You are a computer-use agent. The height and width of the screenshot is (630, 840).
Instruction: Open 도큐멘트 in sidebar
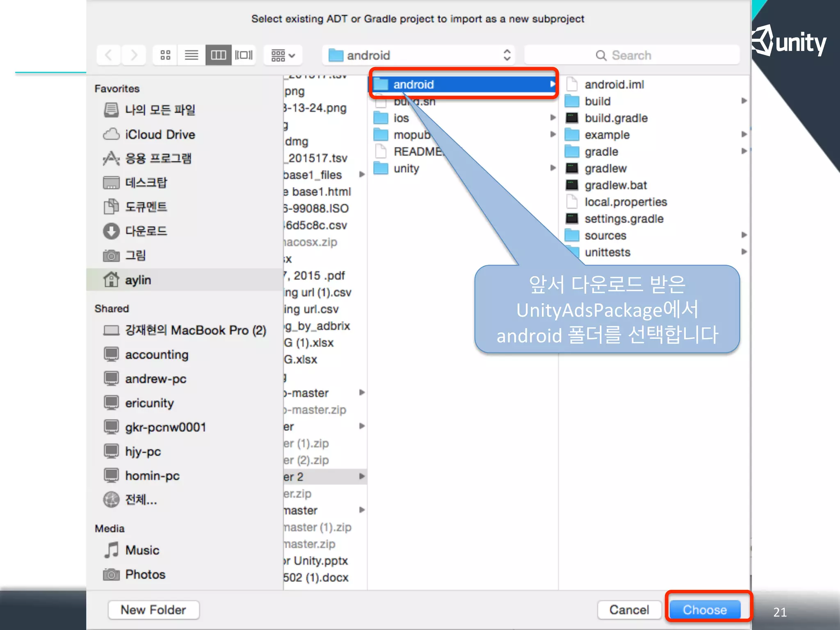(x=135, y=207)
